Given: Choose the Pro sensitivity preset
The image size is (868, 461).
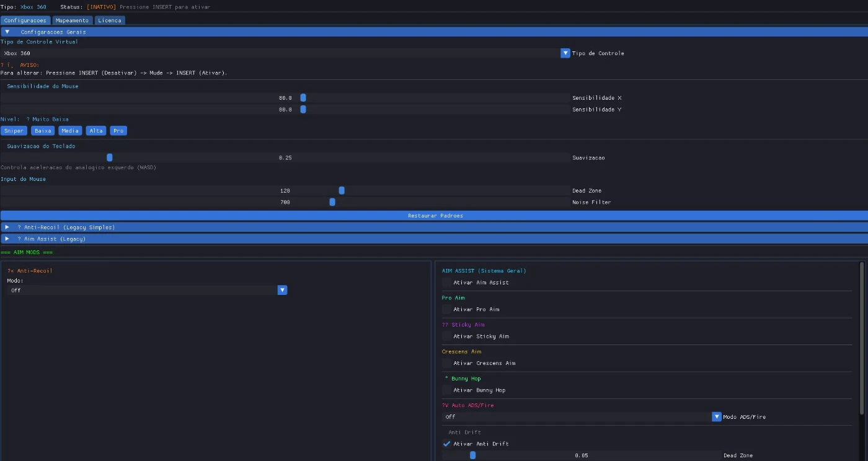Looking at the screenshot, I should point(118,131).
